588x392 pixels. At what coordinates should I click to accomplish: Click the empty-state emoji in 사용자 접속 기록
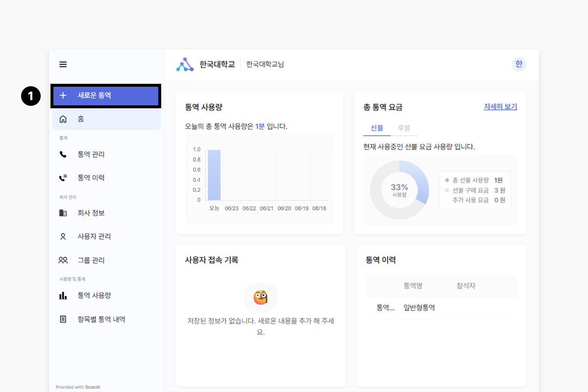(261, 297)
